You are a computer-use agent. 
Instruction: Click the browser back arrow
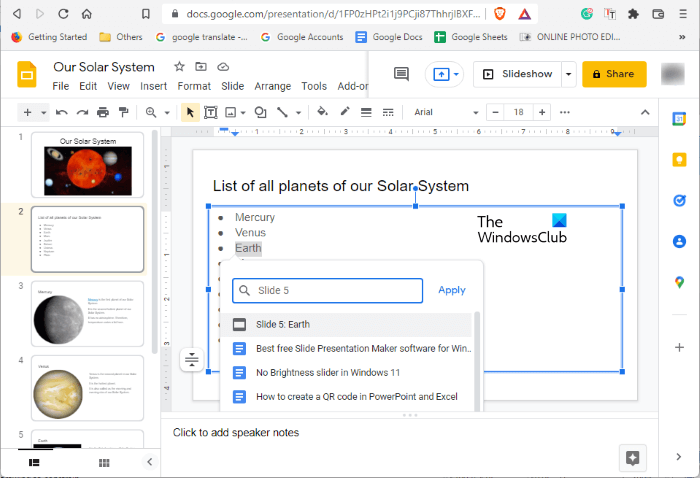coord(17,14)
